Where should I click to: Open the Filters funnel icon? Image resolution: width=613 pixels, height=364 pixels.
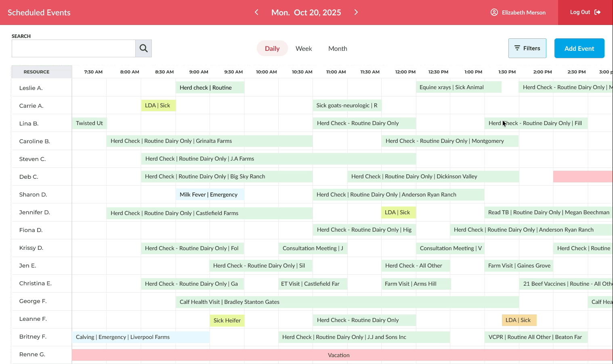pyautogui.click(x=517, y=48)
